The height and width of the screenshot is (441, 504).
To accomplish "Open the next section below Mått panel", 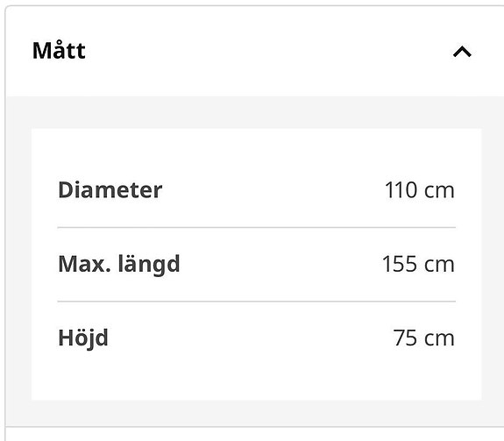I will pos(254,434).
